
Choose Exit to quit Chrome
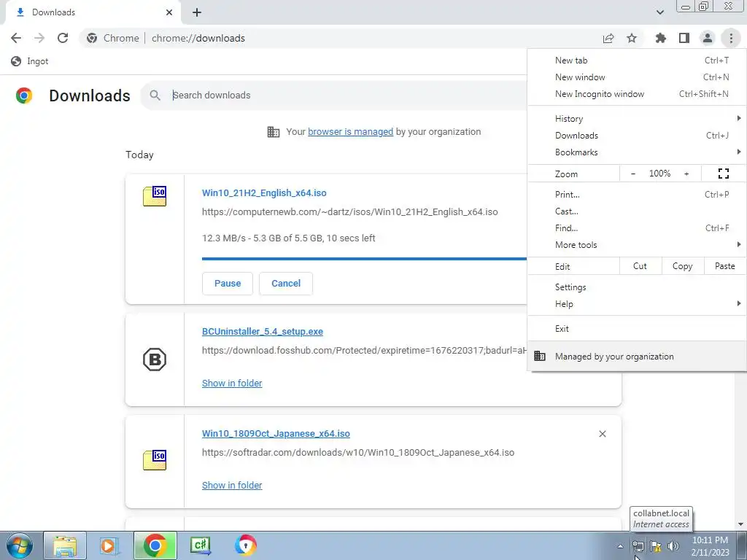point(637,329)
